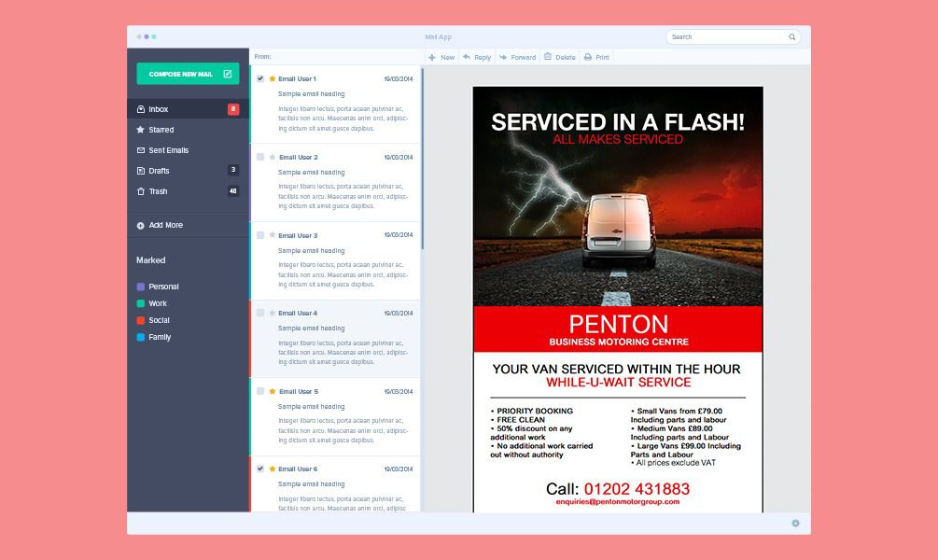This screenshot has width=938, height=560.
Task: Open Email User 1 message heading
Action: point(311,94)
